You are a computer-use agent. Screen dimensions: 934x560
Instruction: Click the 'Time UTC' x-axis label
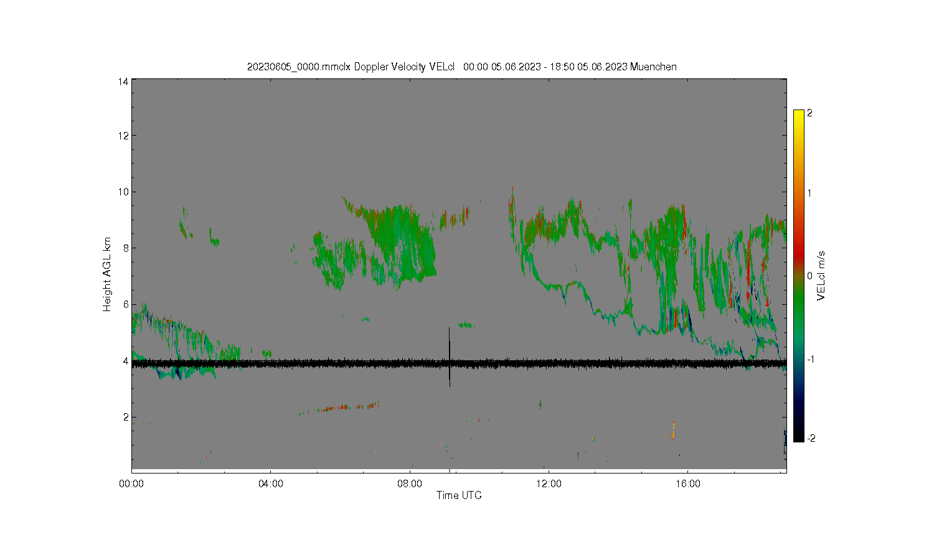click(x=459, y=495)
